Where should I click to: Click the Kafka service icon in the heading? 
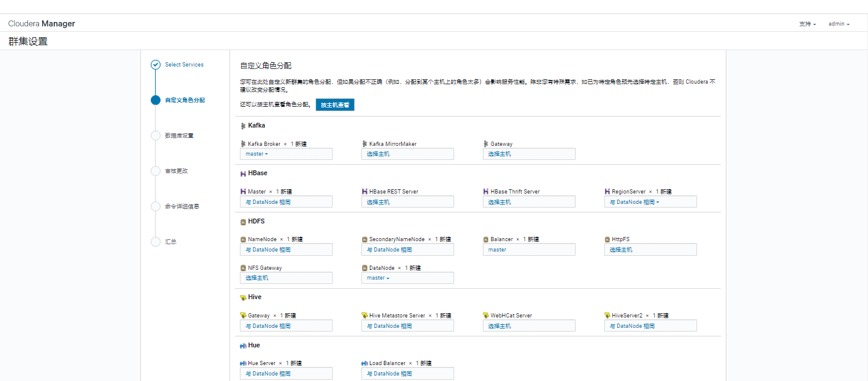243,126
